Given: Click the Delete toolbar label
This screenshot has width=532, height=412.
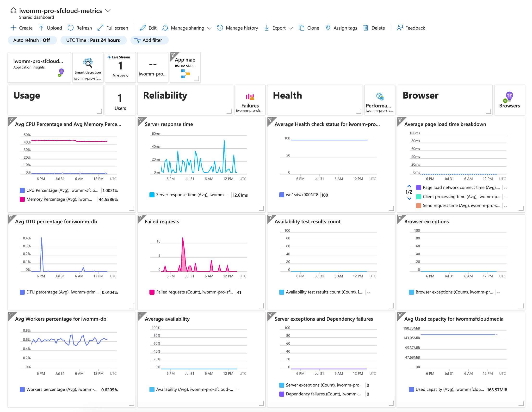Looking at the screenshot, I should [x=378, y=28].
